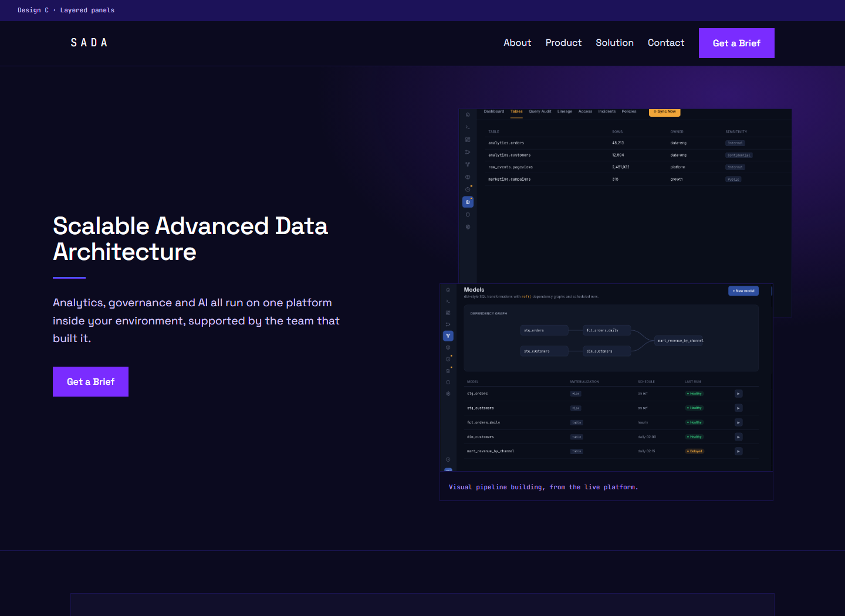The width and height of the screenshot is (845, 616).
Task: Click the New model button
Action: 743,291
